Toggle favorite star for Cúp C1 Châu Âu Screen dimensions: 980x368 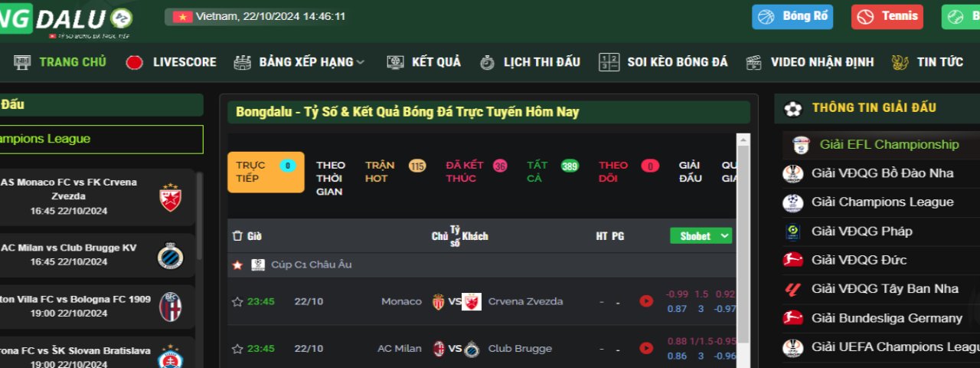237,264
